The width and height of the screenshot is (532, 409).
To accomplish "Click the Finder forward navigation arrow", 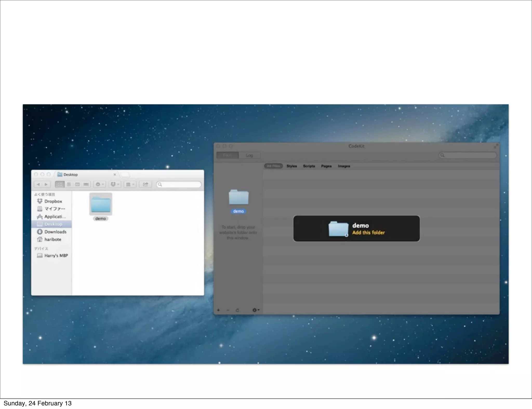I will (46, 184).
